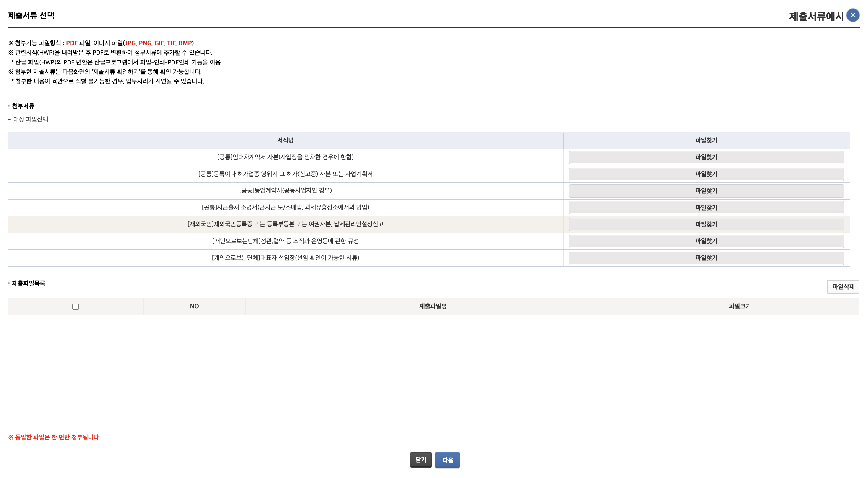Viewport: 868px width, 478px height.
Task: Click the 닫기 button
Action: pyautogui.click(x=420, y=460)
